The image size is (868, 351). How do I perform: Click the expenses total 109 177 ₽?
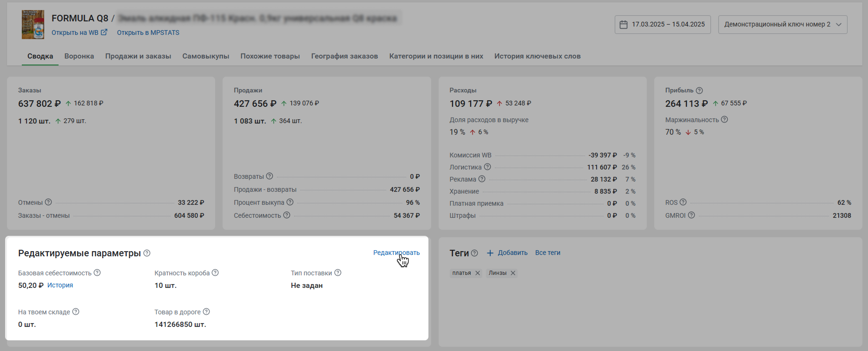[x=471, y=104]
